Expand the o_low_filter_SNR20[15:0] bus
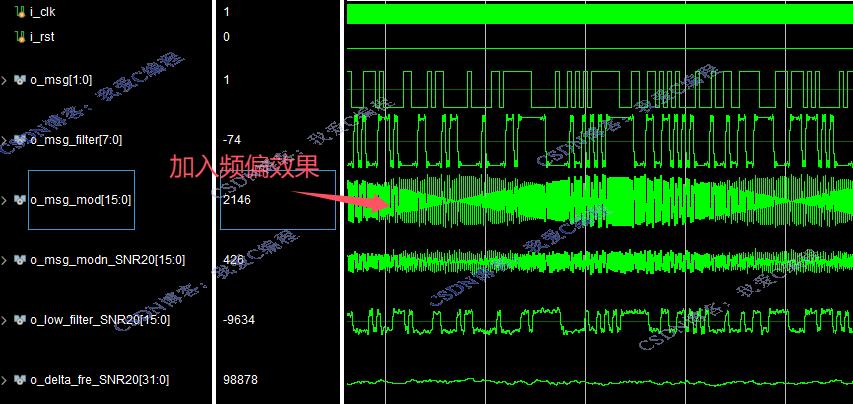Screen dimensions: 853x404 (4, 320)
